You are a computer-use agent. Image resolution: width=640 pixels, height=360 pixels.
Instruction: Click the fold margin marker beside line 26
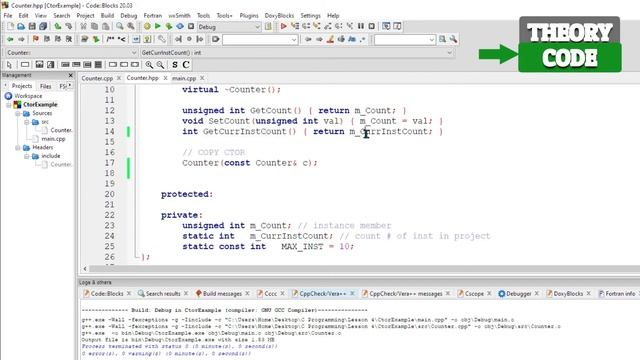(137, 257)
